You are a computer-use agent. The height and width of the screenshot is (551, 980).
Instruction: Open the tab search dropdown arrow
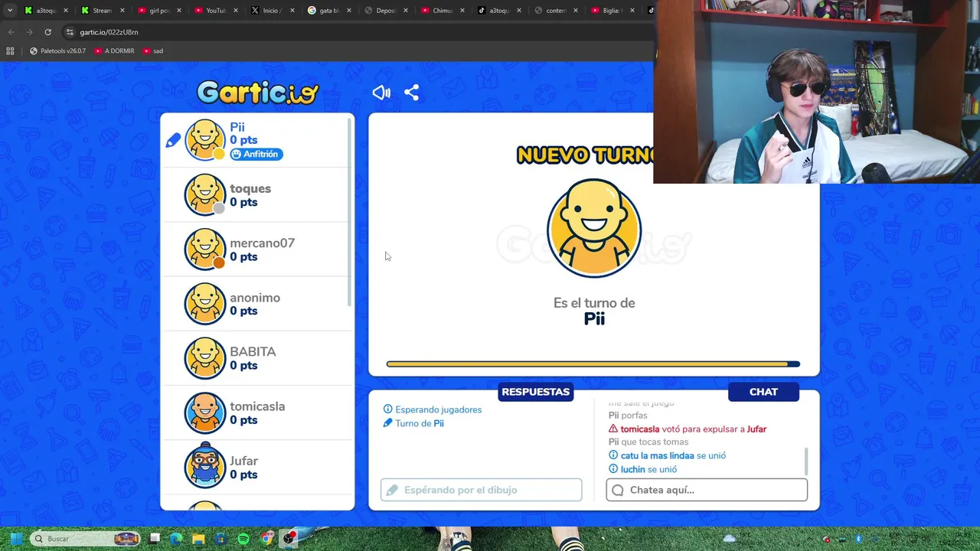(9, 11)
